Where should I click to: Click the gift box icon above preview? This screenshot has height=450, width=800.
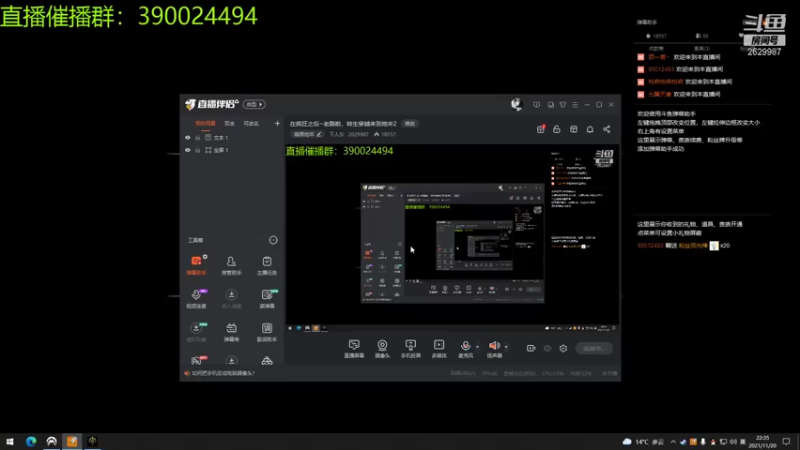click(541, 129)
